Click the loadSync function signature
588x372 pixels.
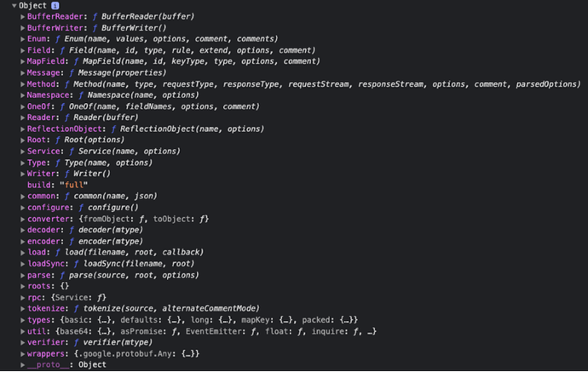138,264
